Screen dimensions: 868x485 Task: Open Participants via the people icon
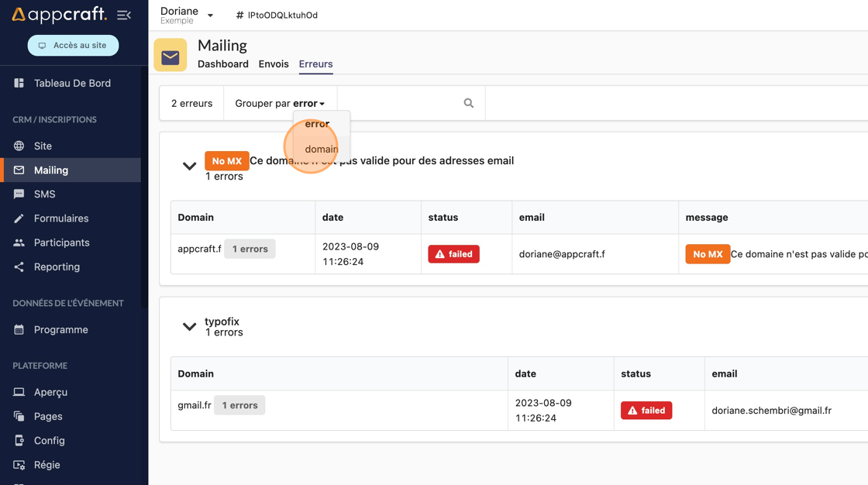[x=19, y=242]
